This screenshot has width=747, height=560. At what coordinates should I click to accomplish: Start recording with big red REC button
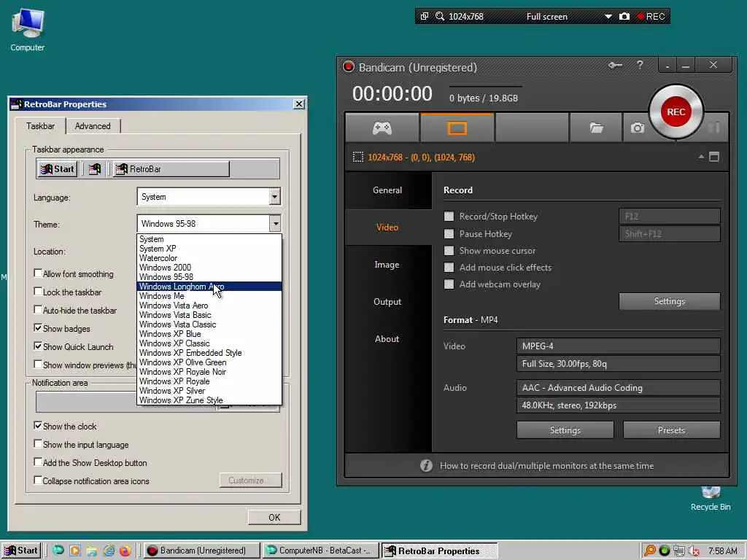676,112
